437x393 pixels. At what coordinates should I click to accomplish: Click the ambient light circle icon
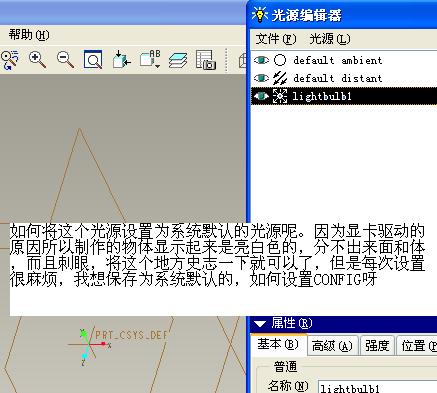click(x=280, y=60)
